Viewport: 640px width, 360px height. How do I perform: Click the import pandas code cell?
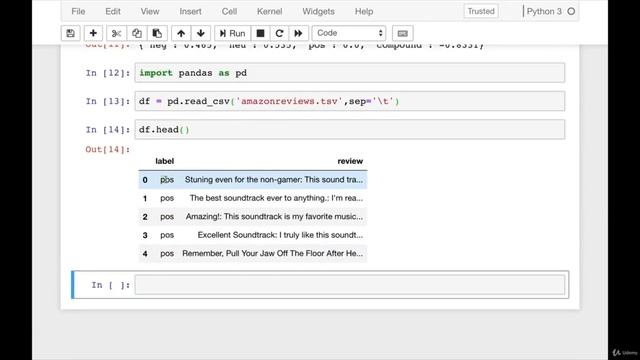(x=350, y=73)
